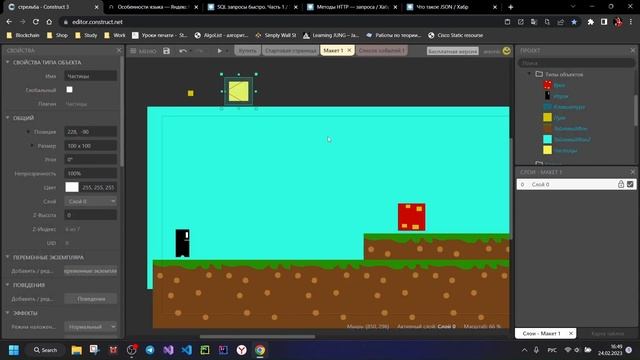Image resolution: width=640 pixels, height=360 pixels.
Task: Edit the Z-Высота field
Action: [x=91, y=215]
